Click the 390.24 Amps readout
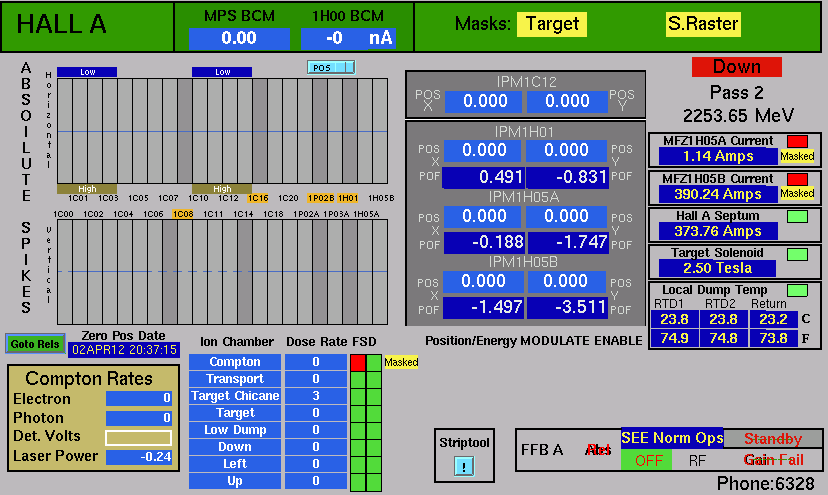The height and width of the screenshot is (495, 828). point(718,194)
